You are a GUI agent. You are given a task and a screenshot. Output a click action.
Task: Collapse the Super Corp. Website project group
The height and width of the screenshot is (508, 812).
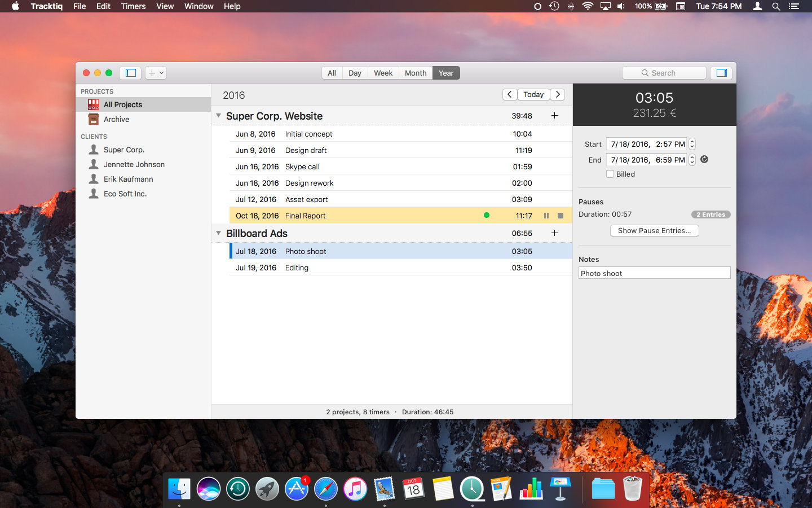click(x=219, y=115)
